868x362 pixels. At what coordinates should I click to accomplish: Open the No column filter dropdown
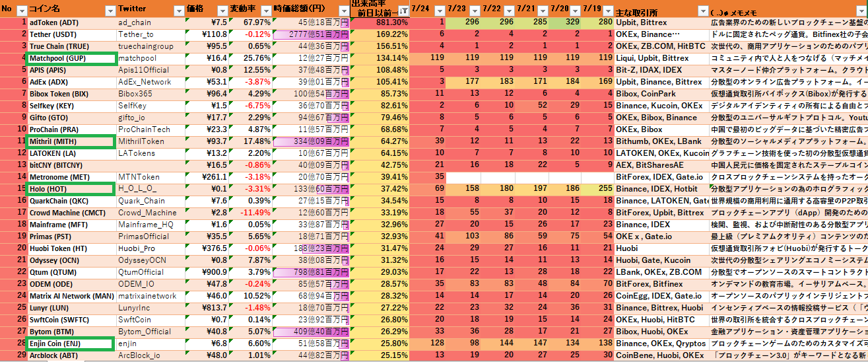click(x=21, y=11)
